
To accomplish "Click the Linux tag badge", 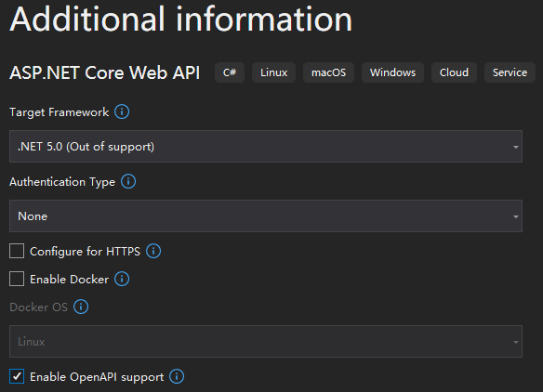I will point(273,72).
